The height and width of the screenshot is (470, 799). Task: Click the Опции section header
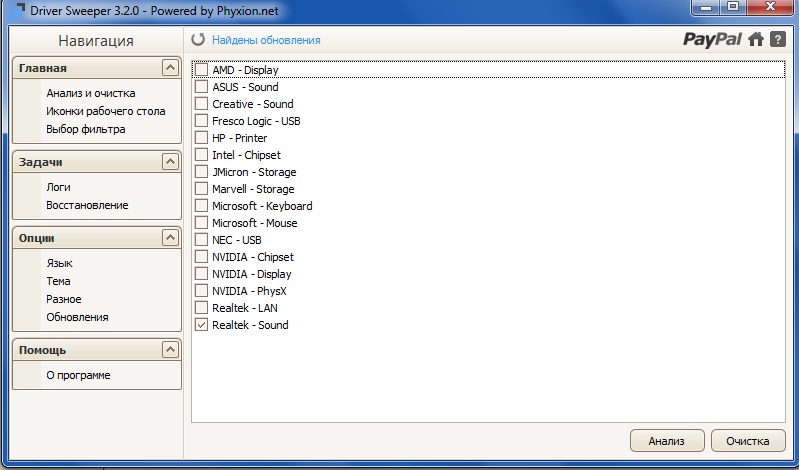click(x=97, y=238)
